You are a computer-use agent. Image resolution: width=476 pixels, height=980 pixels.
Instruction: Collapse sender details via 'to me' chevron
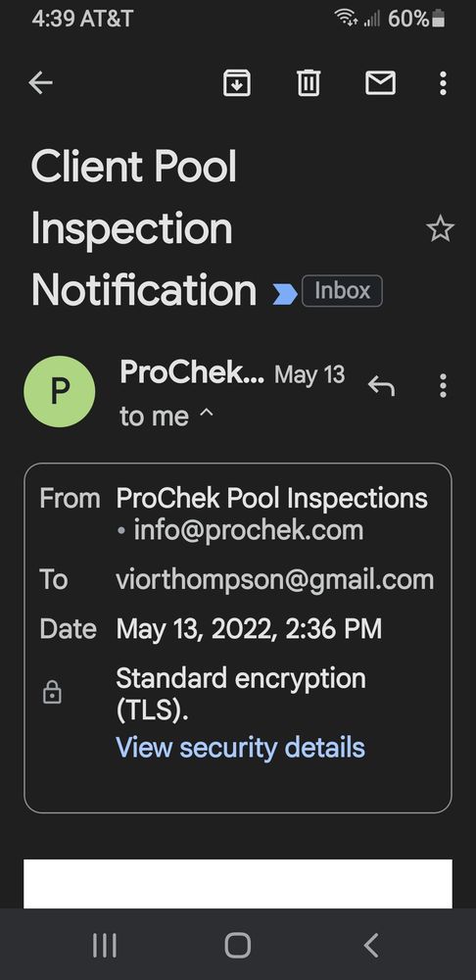pos(206,414)
